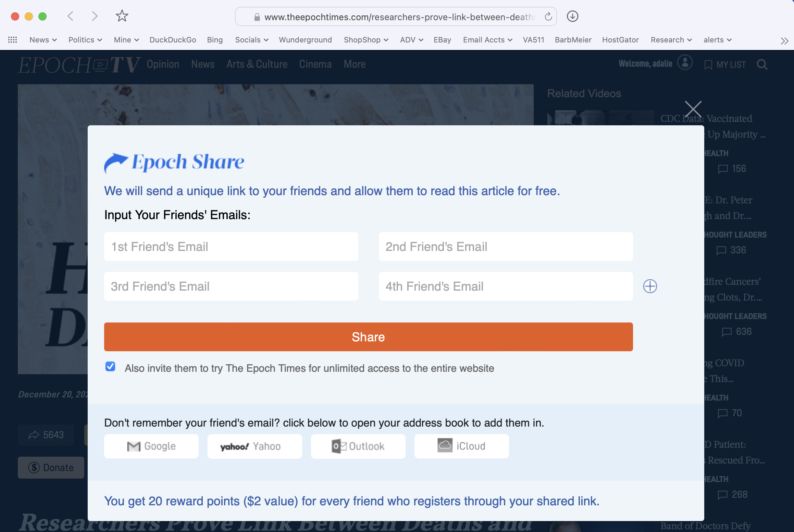This screenshot has height=532, width=794.
Task: Import contacts from Yahoo
Action: (x=255, y=446)
